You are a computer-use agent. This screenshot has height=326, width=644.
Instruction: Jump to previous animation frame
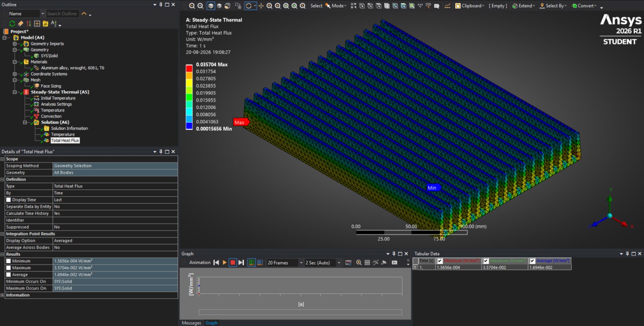(x=216, y=262)
